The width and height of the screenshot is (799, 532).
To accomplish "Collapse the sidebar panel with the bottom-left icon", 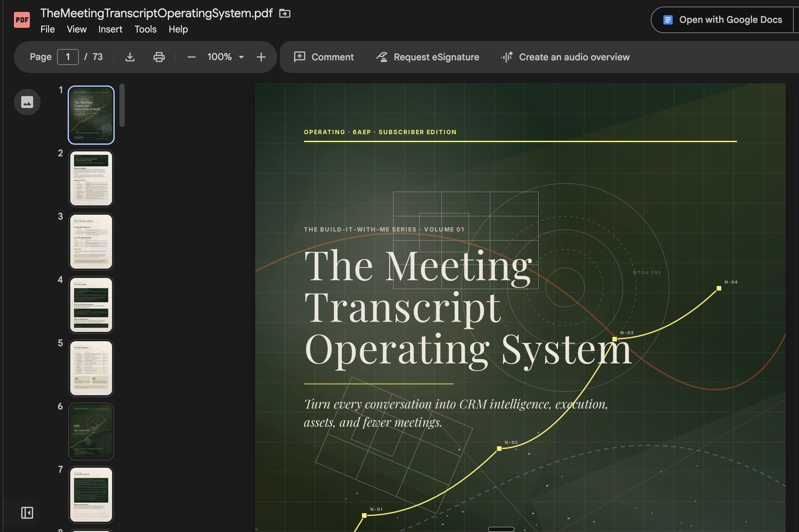I will pos(27,513).
